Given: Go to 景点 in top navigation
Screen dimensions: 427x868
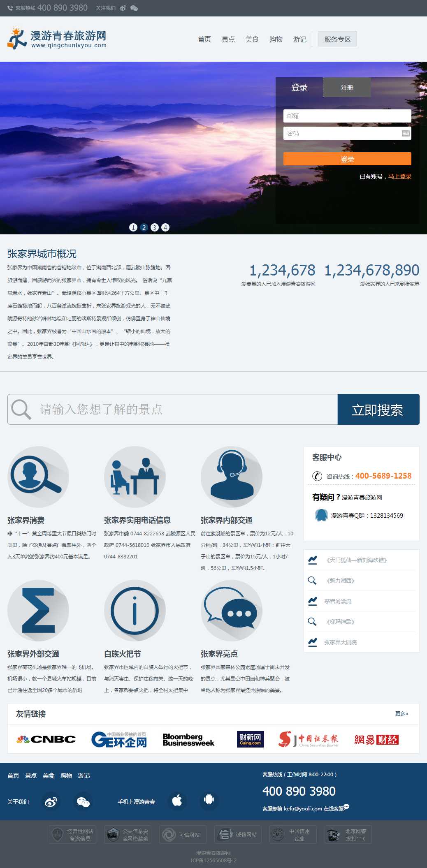Looking at the screenshot, I should tap(228, 39).
